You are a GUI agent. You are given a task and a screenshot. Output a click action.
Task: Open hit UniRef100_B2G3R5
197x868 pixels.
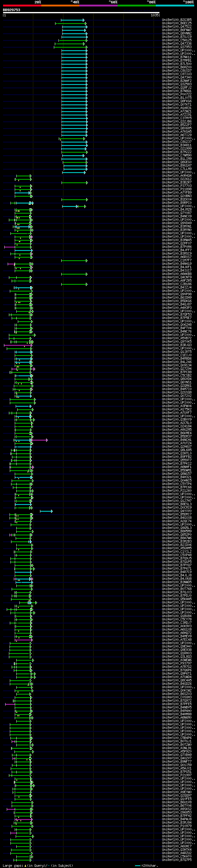pos(177,20)
